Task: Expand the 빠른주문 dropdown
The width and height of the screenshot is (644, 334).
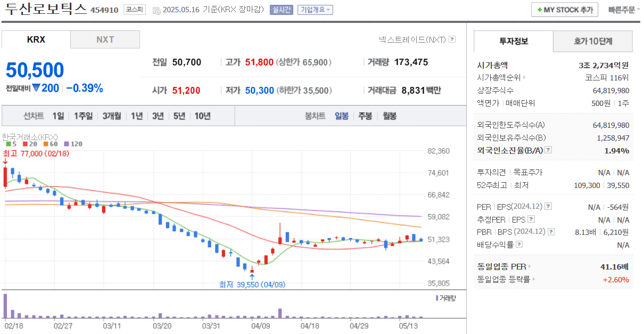Action: point(624,10)
